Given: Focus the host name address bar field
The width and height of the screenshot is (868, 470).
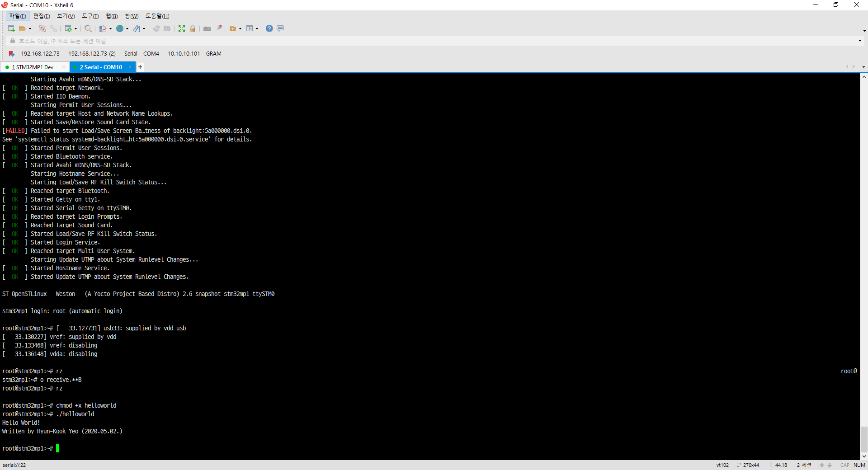Looking at the screenshot, I should tap(434, 41).
